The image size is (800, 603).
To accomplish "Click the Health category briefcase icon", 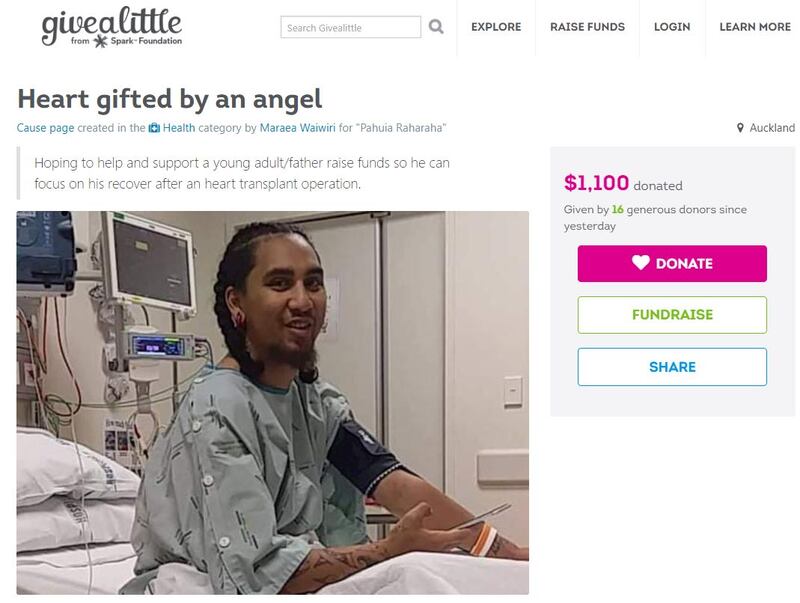I will (154, 128).
